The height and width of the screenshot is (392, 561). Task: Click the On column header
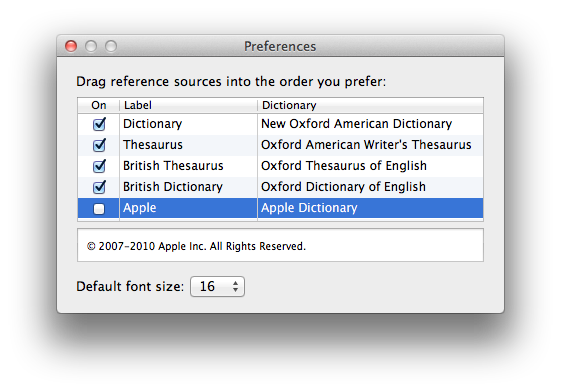pyautogui.click(x=98, y=105)
